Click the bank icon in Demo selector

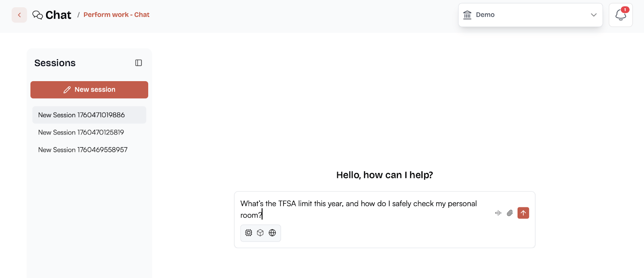click(x=467, y=15)
